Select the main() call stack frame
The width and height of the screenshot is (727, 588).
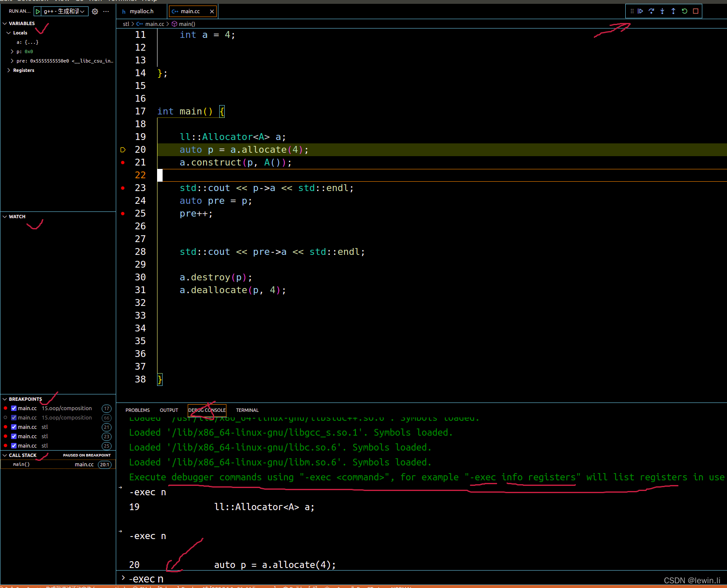(58, 465)
